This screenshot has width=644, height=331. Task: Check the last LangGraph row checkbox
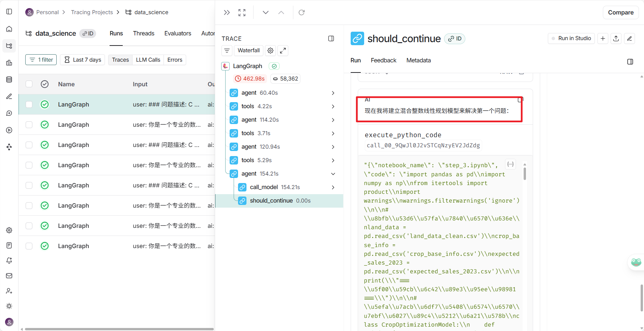click(29, 246)
